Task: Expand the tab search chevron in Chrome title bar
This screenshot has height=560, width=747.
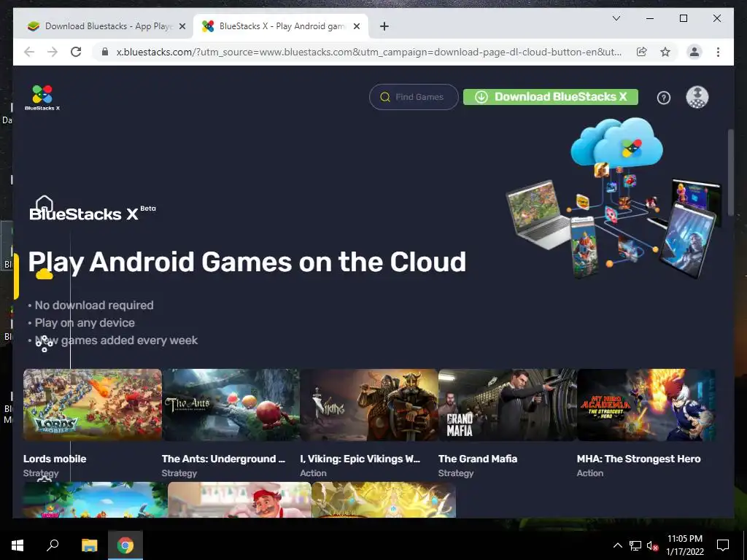Action: (616, 18)
